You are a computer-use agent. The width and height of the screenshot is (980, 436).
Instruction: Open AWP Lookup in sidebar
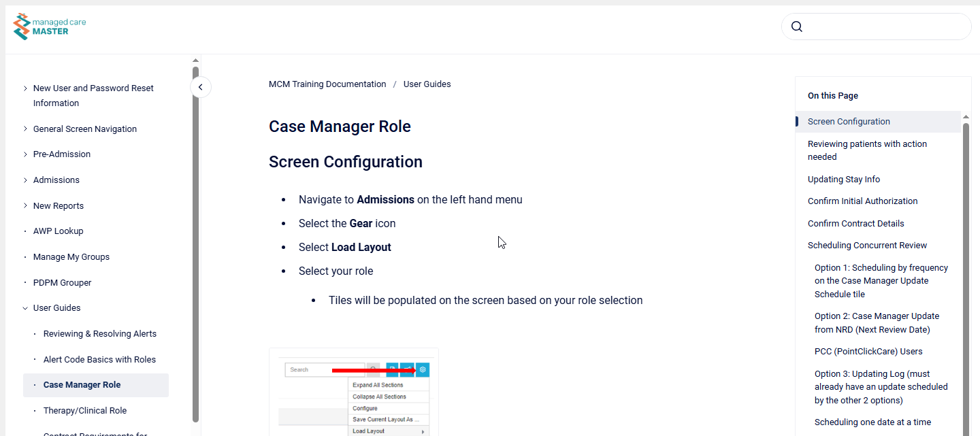pos(59,231)
